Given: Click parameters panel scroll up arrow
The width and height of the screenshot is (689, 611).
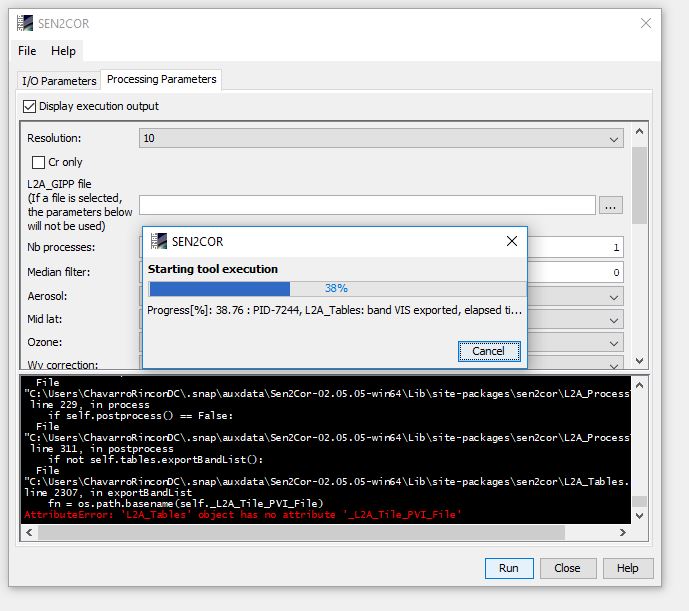Looking at the screenshot, I should click(x=639, y=131).
